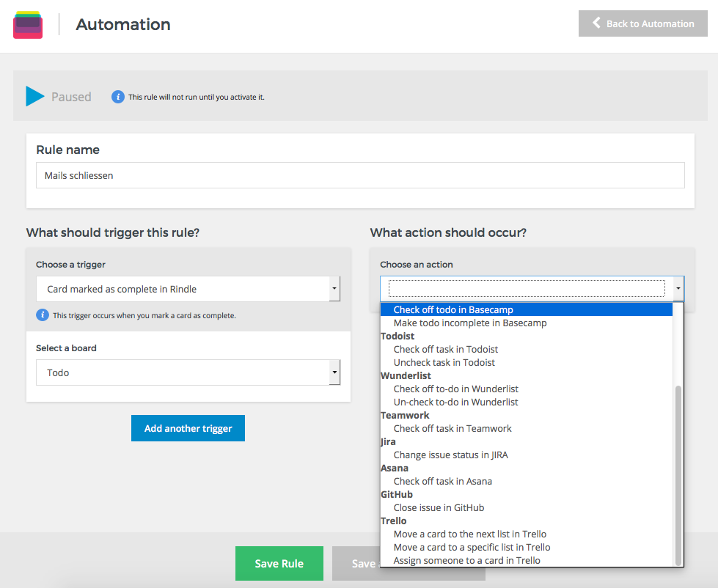Screen dimensions: 718x588
Task: Click the action list scrollbar thumb
Action: click(678, 475)
